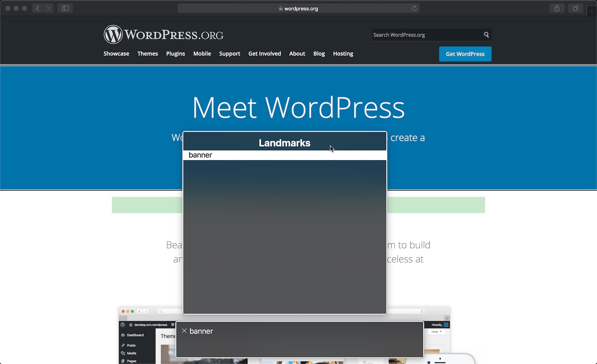Go back with Safari's back arrow
The width and height of the screenshot is (597, 364).
(38, 8)
